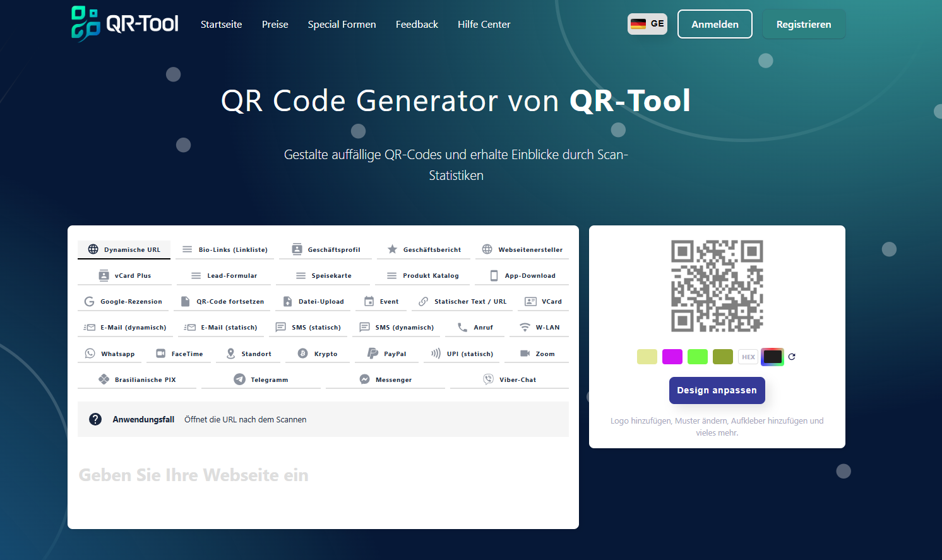
Task: Switch to E-Mail (statisch) option
Action: [221, 327]
